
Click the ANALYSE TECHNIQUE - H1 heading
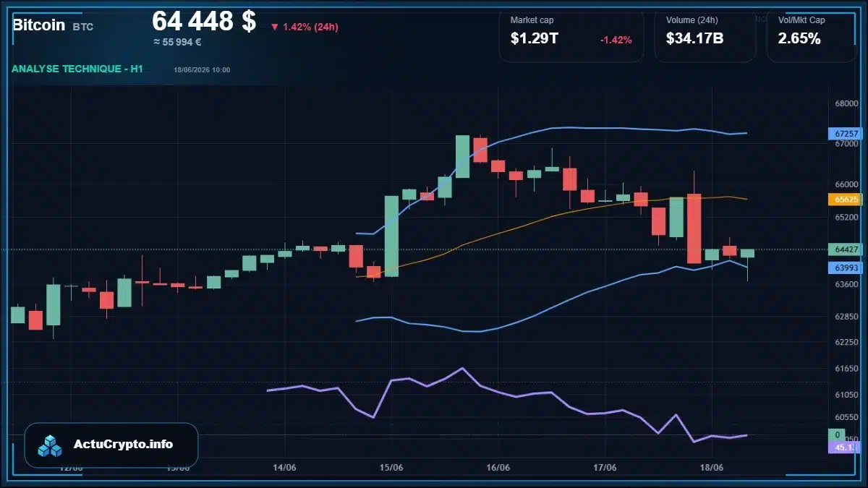click(x=77, y=69)
